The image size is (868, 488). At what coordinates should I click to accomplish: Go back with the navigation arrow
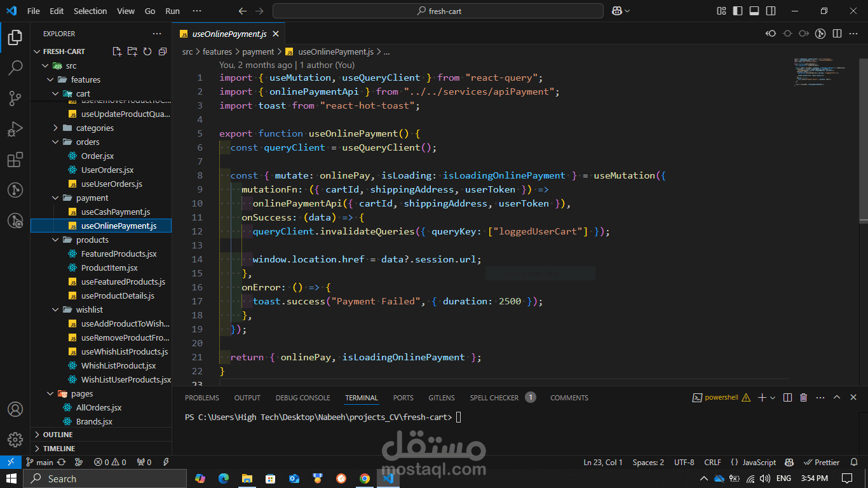coord(242,11)
